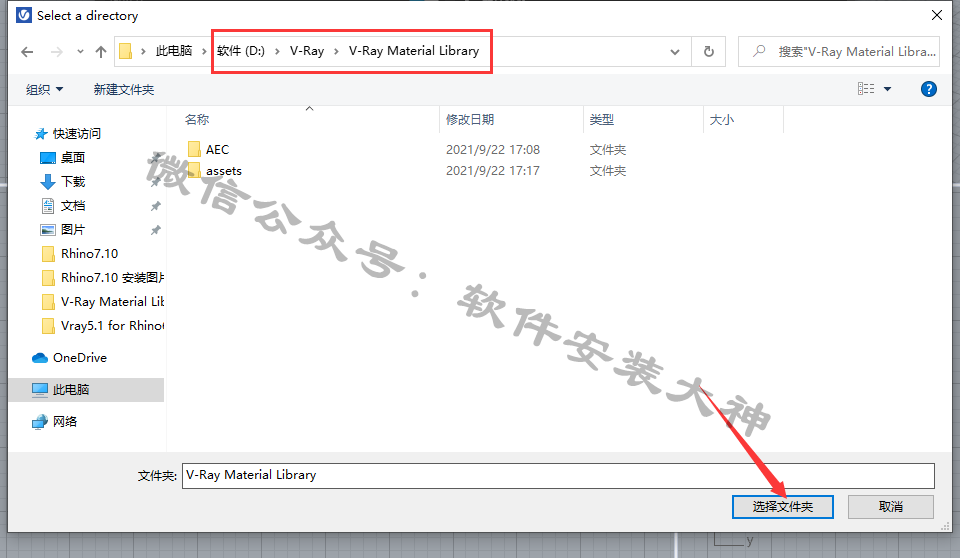This screenshot has width=960, height=558.
Task: Open the Rhino7.10 quick access folder
Action: click(89, 254)
